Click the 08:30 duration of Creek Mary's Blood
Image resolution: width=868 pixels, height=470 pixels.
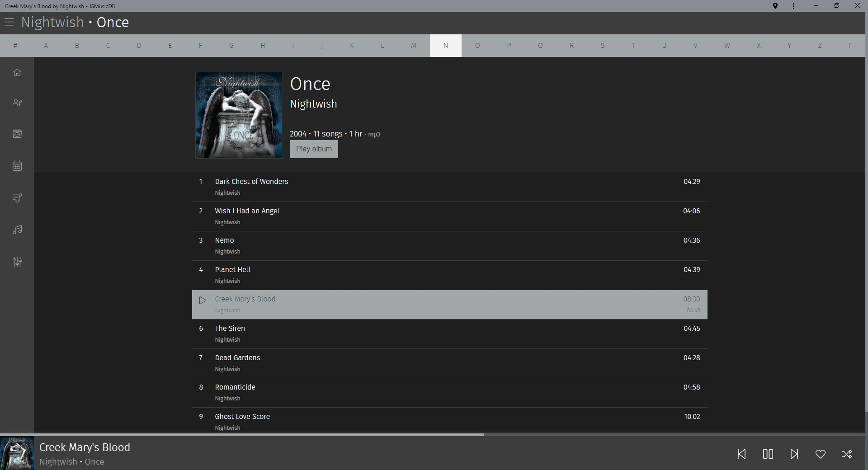coord(692,299)
